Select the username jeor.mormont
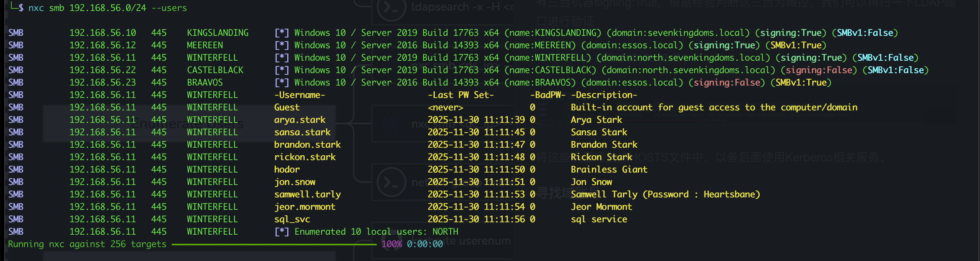This screenshot has height=261, width=980. tap(305, 207)
